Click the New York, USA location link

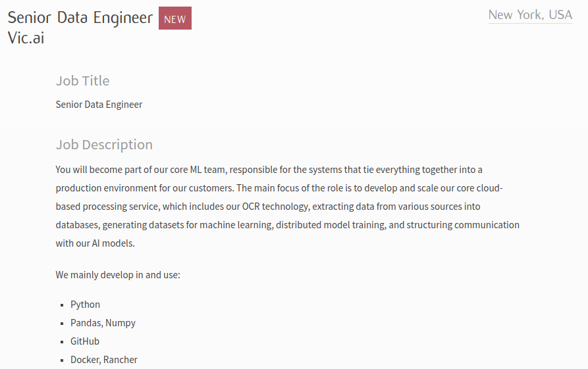[530, 15]
